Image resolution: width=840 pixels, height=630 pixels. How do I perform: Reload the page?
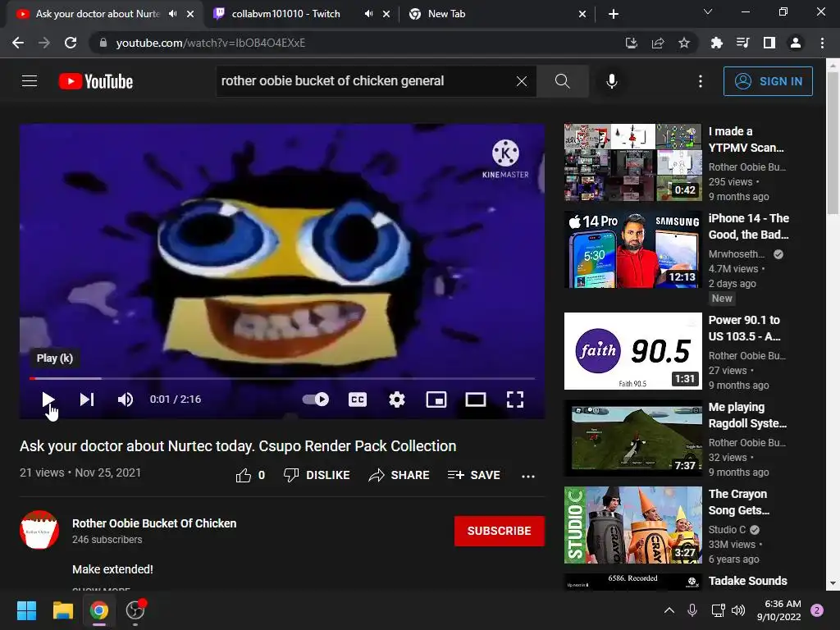click(71, 43)
